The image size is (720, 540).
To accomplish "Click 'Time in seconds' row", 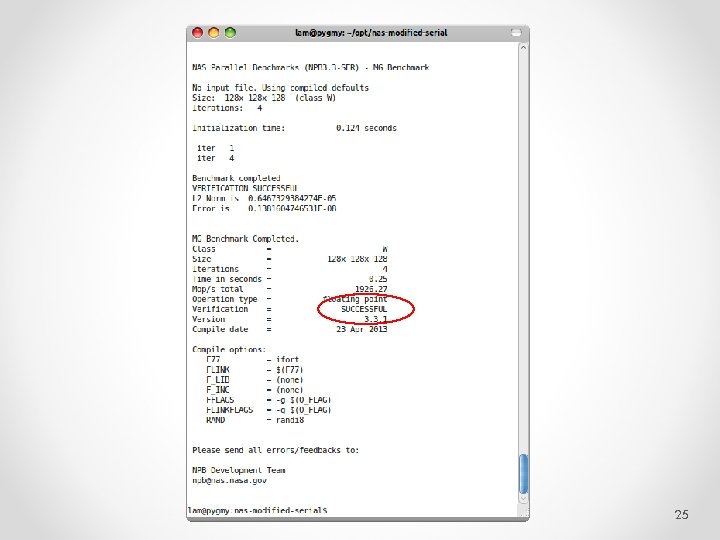I will pos(290,279).
